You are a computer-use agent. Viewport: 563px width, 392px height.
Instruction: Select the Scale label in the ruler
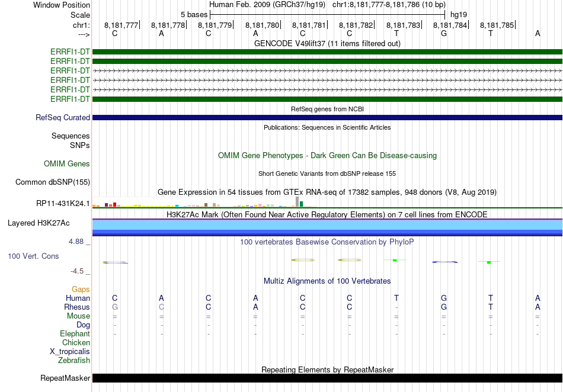pyautogui.click(x=80, y=15)
